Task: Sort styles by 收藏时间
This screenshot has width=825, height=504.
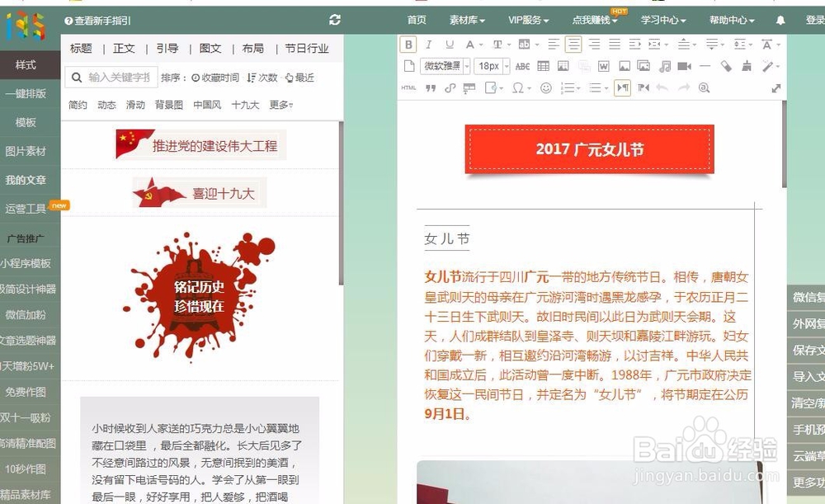Action: tap(215, 78)
